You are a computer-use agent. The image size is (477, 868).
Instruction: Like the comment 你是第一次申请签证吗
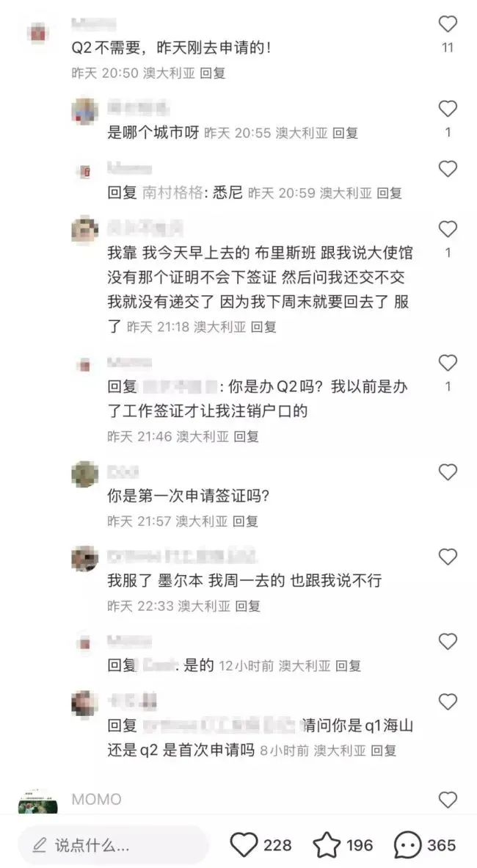[447, 472]
